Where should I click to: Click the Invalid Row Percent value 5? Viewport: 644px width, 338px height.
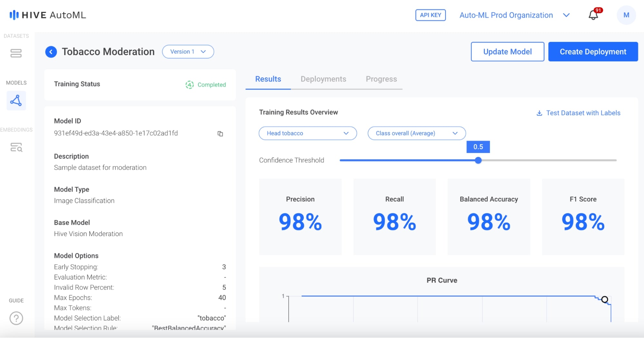pyautogui.click(x=224, y=287)
